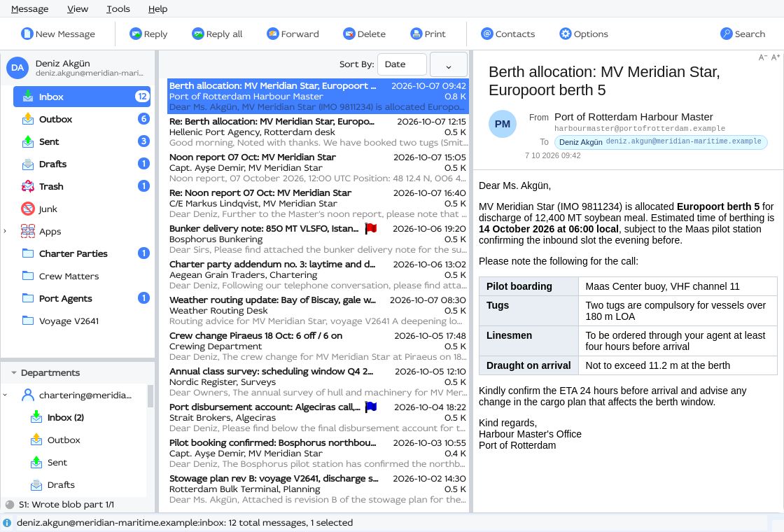Expand the Apps folder tree arrow
The height and width of the screenshot is (532, 784).
(5, 231)
